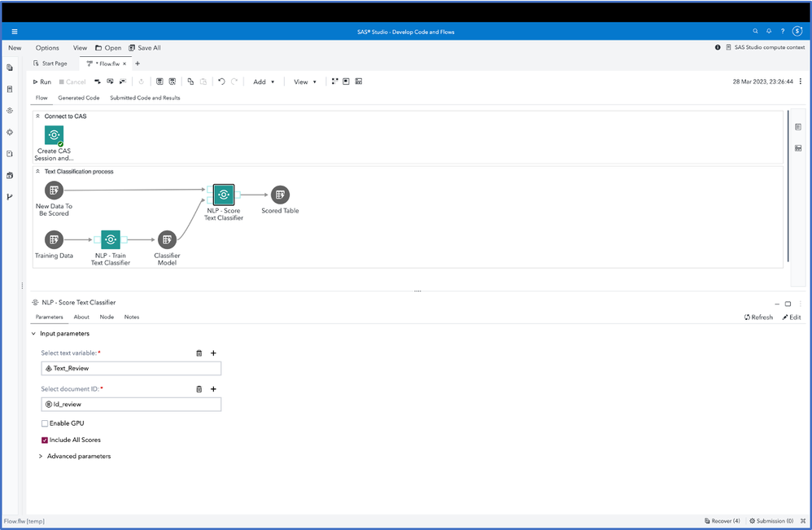The height and width of the screenshot is (530, 812).
Task: Switch to the Generated Code tab
Action: click(79, 98)
